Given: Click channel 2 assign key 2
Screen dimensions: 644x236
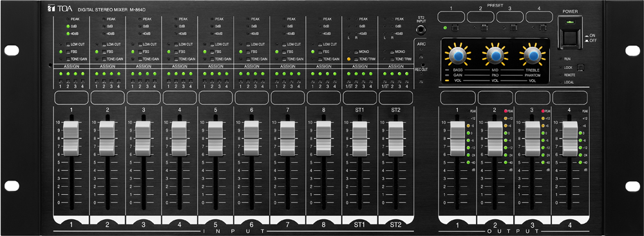Looking at the screenshot, I should pyautogui.click(x=104, y=82).
